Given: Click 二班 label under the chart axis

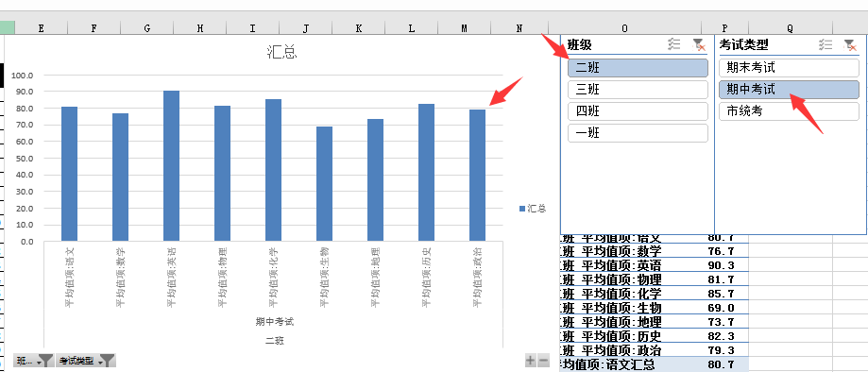Looking at the screenshot, I should [x=275, y=341].
